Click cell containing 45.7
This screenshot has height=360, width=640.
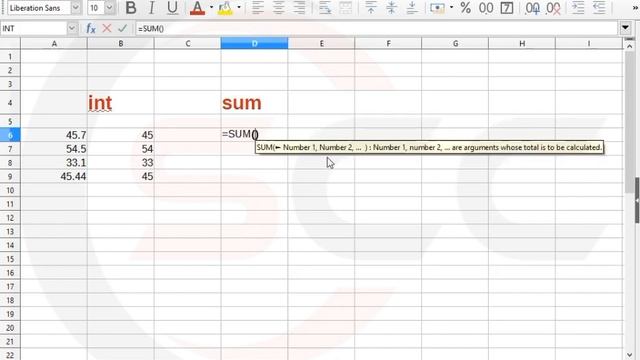54,135
